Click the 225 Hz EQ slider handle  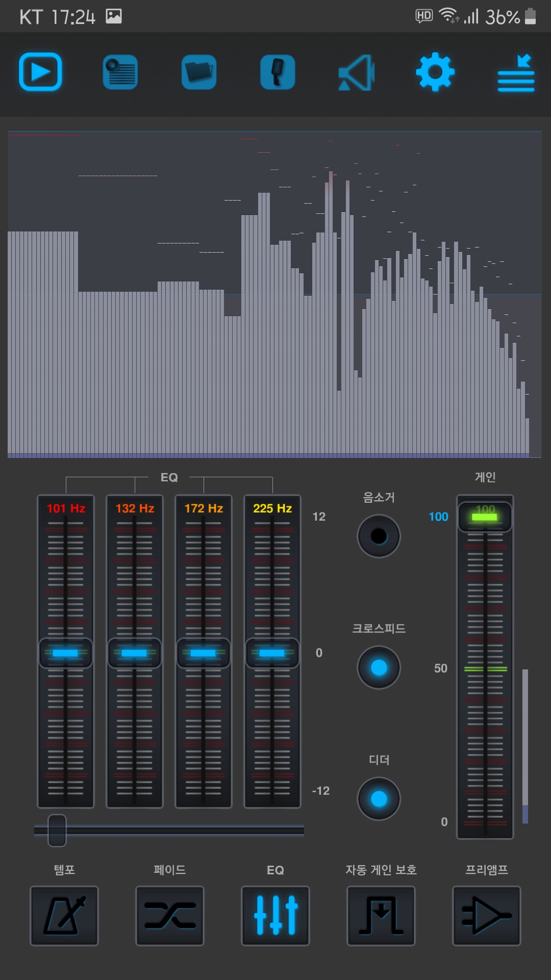[x=272, y=653]
